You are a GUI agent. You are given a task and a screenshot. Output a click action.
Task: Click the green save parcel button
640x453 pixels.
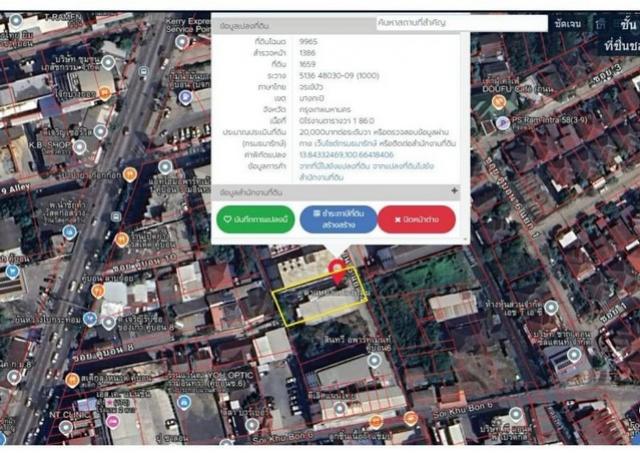(256, 219)
